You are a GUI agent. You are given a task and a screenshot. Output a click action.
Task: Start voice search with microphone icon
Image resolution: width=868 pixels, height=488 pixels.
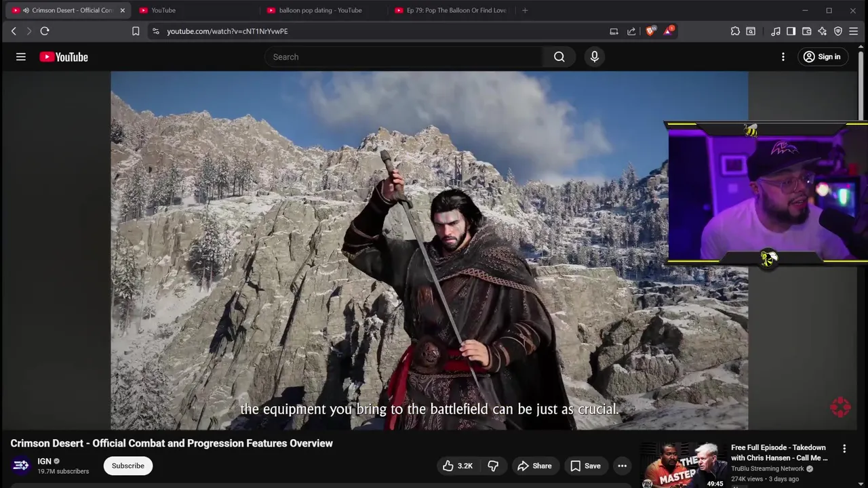tap(595, 57)
